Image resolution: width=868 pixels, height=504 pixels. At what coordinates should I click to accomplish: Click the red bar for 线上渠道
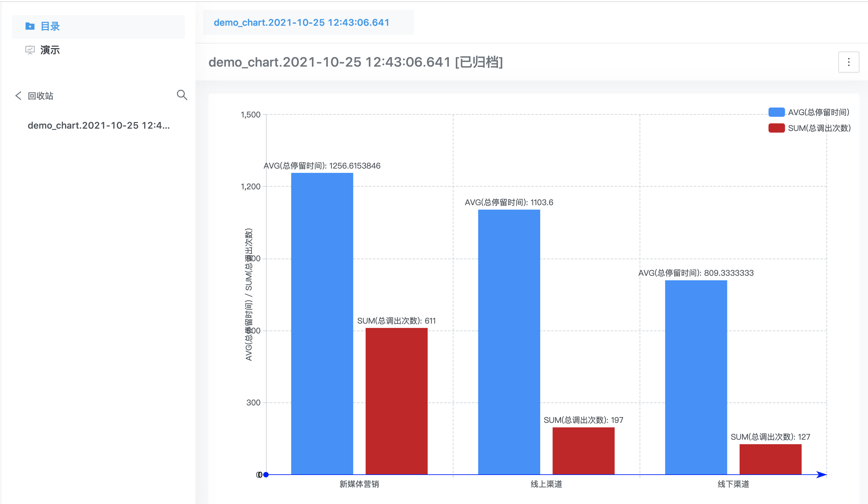point(583,451)
